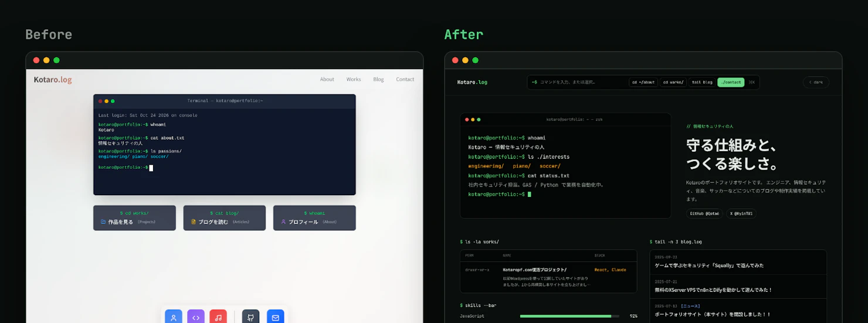Click 'piano/' in the After terminal output

tap(522, 166)
